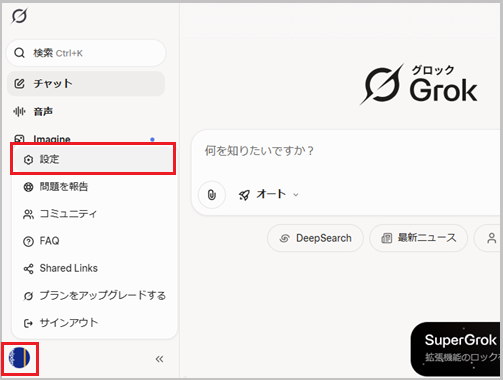
Task: Choose サインアウト to sign out
Action: click(x=93, y=323)
